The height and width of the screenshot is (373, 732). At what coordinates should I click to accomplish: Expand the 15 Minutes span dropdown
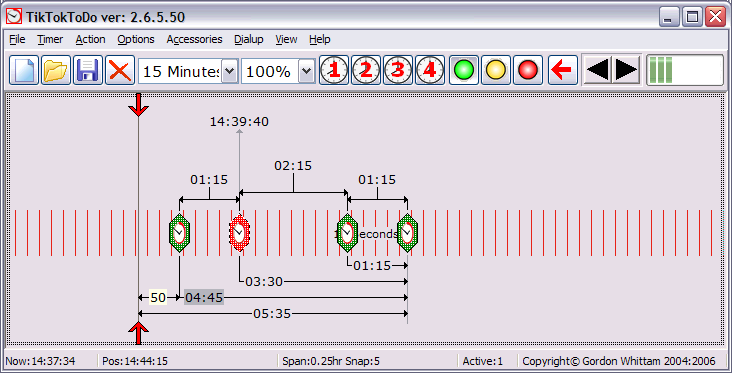pyautogui.click(x=229, y=71)
